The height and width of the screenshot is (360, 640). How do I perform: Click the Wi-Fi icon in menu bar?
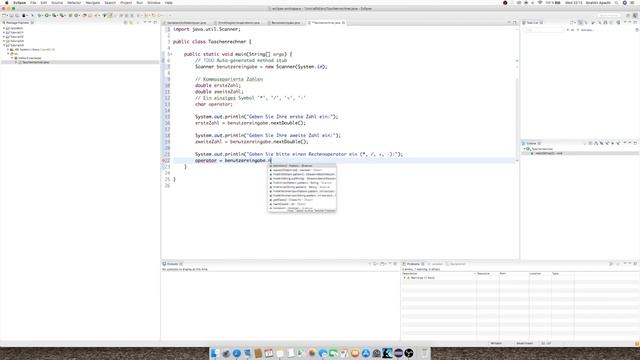(540, 2)
